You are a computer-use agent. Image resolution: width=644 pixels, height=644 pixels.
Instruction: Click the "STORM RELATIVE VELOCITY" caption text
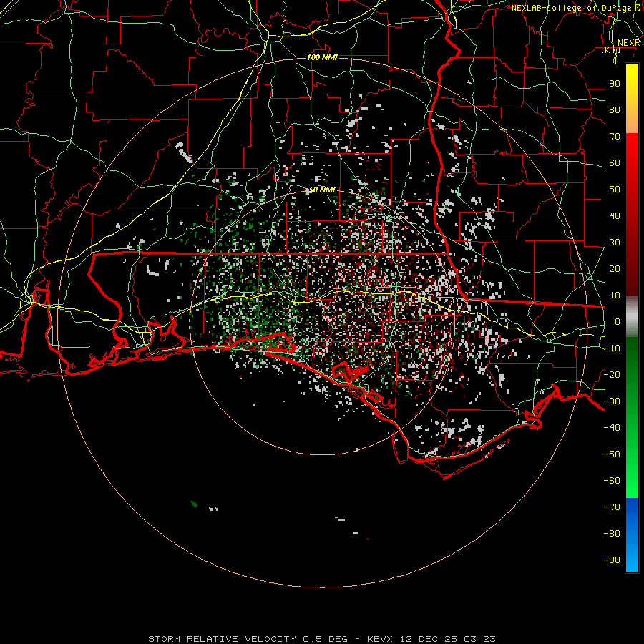[x=222, y=639]
